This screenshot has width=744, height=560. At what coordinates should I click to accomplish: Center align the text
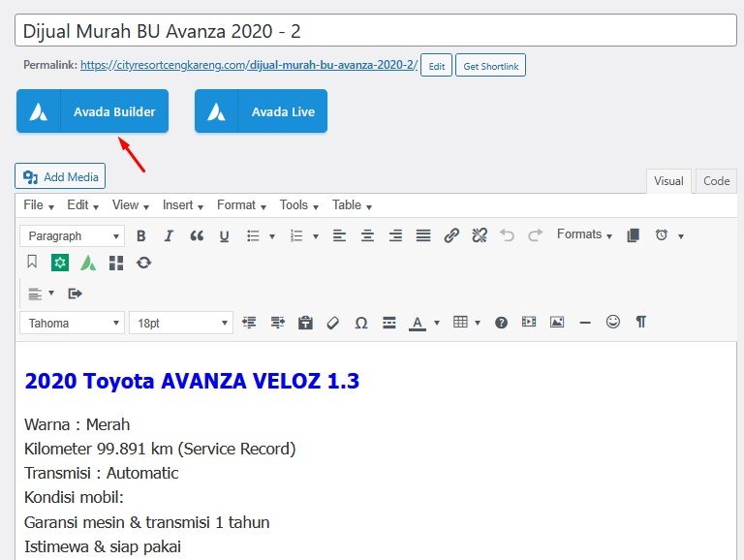click(x=367, y=235)
